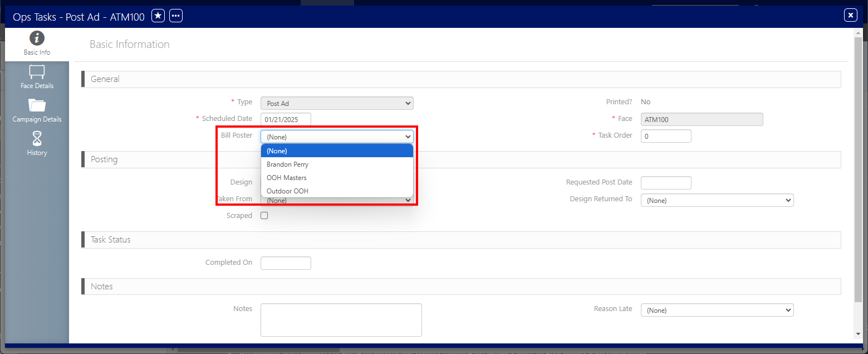The image size is (868, 354).
Task: Click the Completed On date field
Action: coord(286,263)
